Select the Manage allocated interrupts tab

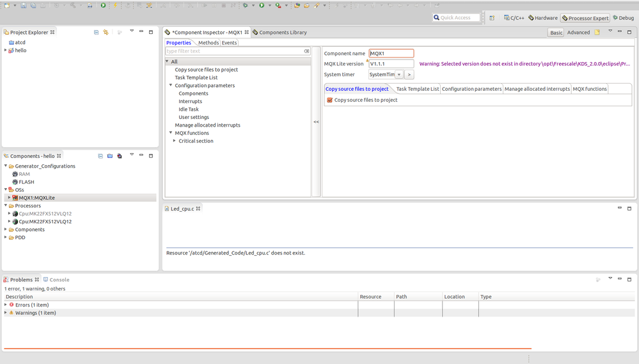(x=537, y=89)
